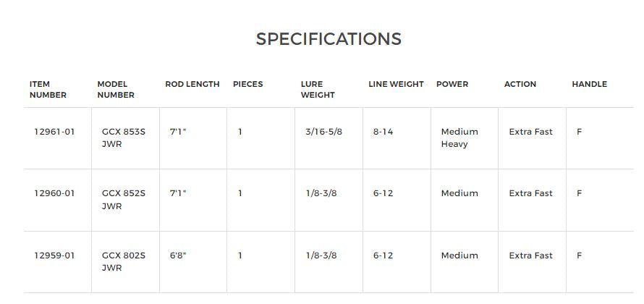Click the 8-14 line weight cell
Screen dimensions: 644x304
pyautogui.click(x=383, y=132)
